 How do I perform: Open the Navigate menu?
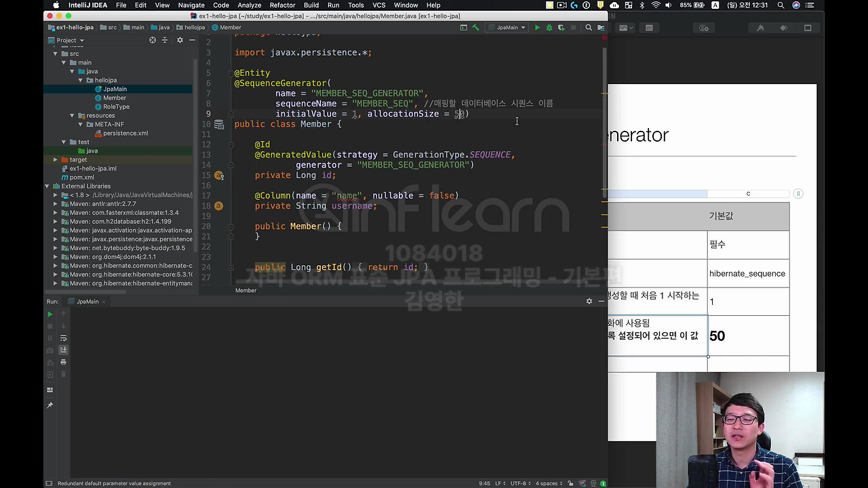pyautogui.click(x=191, y=5)
